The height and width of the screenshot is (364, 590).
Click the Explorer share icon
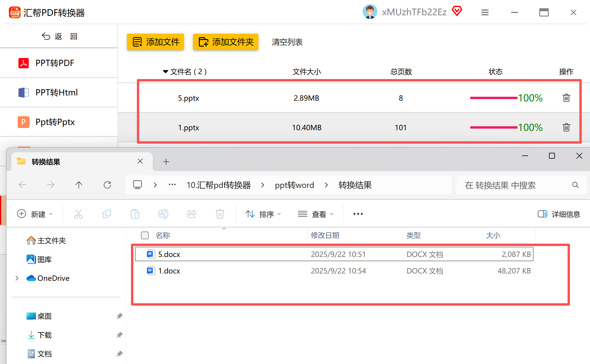pyautogui.click(x=192, y=214)
